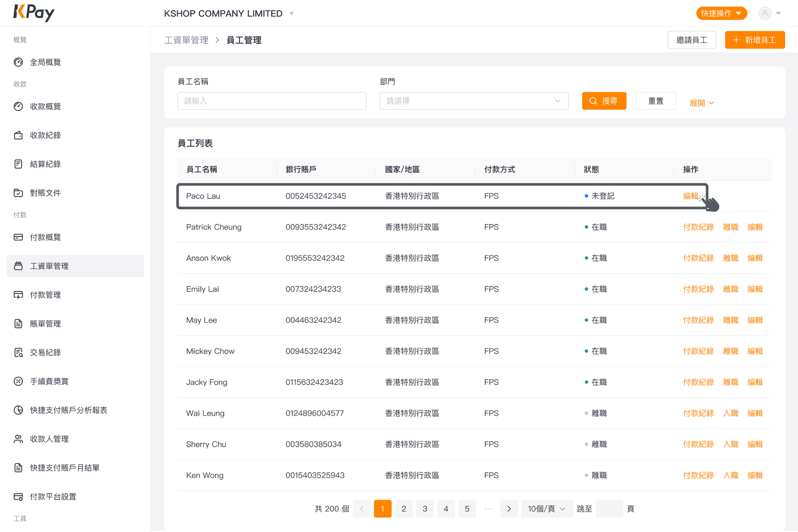
Task: Click the 付款概覽 card icon
Action: click(x=18, y=238)
